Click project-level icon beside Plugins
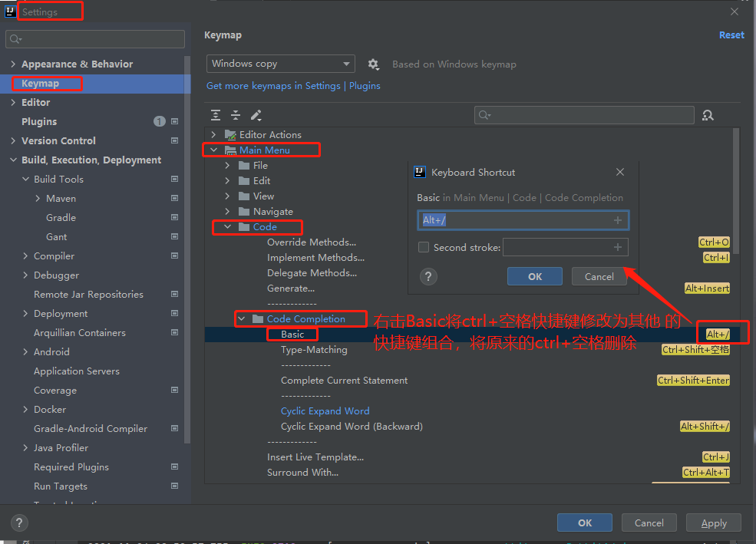756x544 pixels. (x=174, y=121)
